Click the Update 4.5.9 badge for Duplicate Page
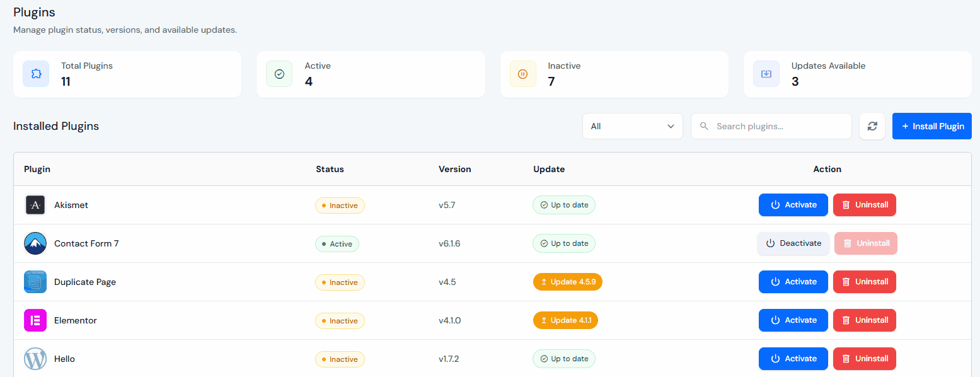Screen dimensions: 980x377 tap(568, 282)
